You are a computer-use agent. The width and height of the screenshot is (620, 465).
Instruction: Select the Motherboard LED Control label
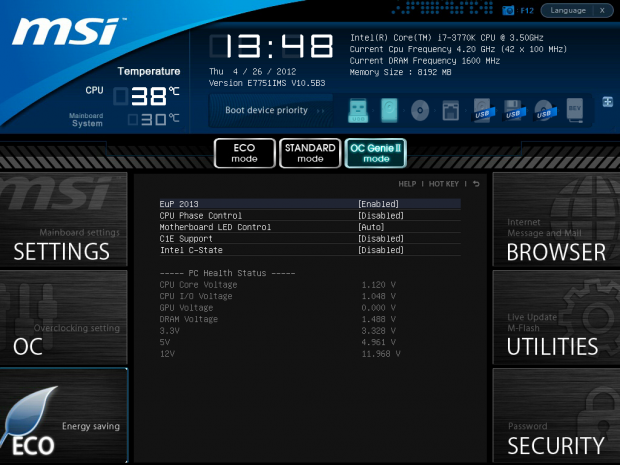pyautogui.click(x=215, y=227)
